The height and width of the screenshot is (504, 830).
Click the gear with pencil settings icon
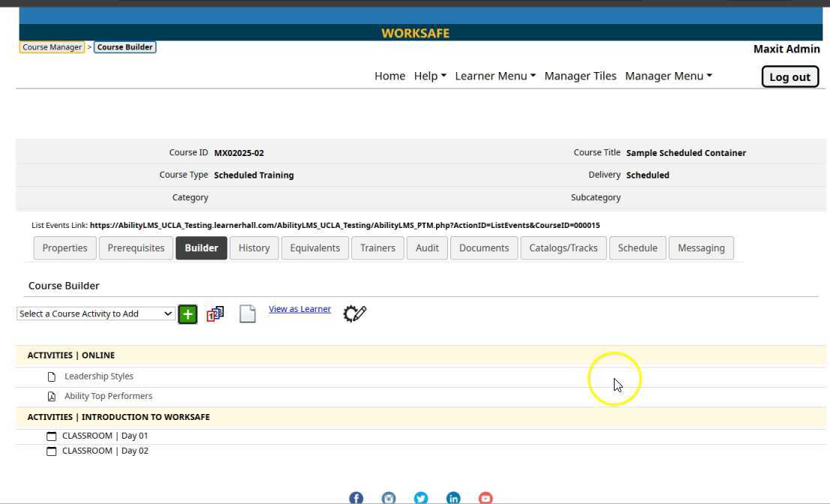[x=354, y=313]
